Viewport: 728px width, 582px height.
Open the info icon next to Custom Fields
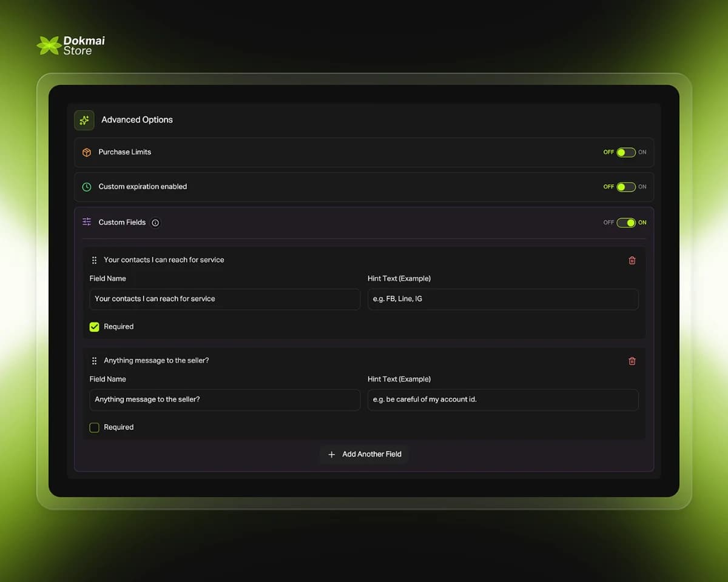click(155, 222)
